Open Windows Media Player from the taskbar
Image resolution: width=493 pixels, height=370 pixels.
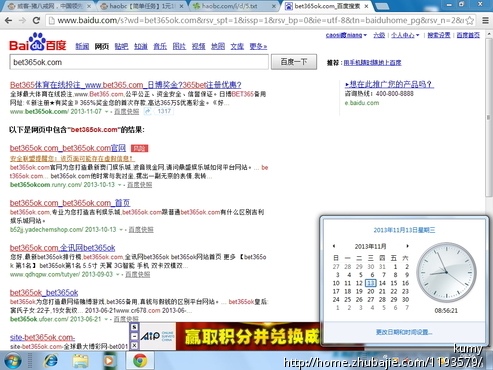click(109, 361)
